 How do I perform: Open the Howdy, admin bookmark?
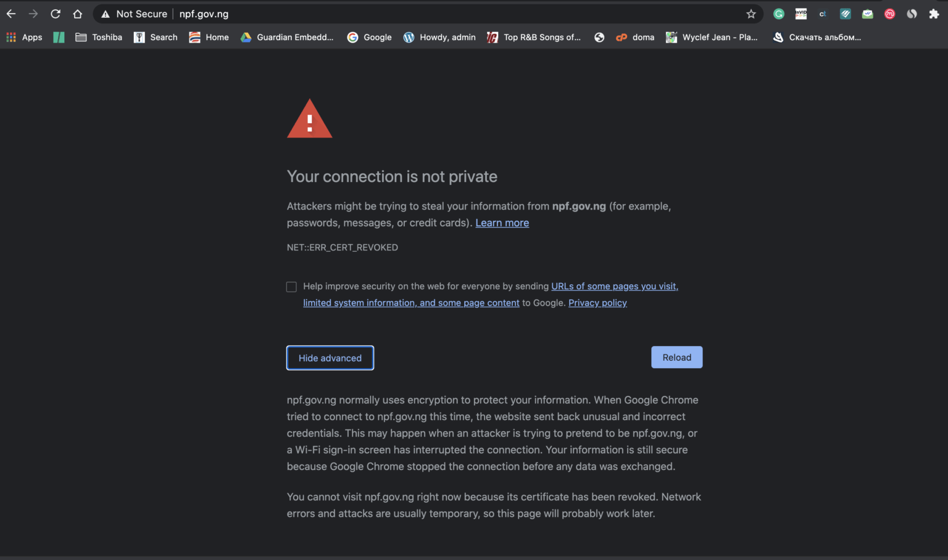[x=439, y=37]
